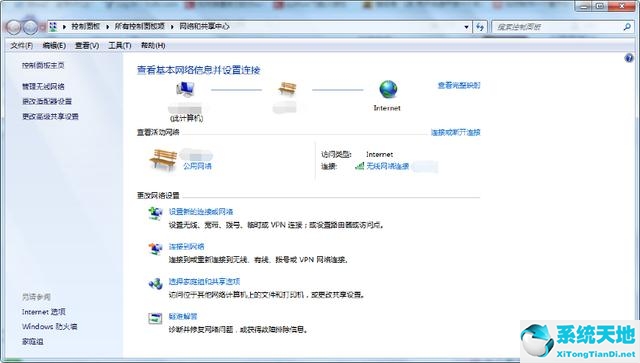Click the back navigation arrow
This screenshot has height=363, width=640.
click(x=13, y=27)
